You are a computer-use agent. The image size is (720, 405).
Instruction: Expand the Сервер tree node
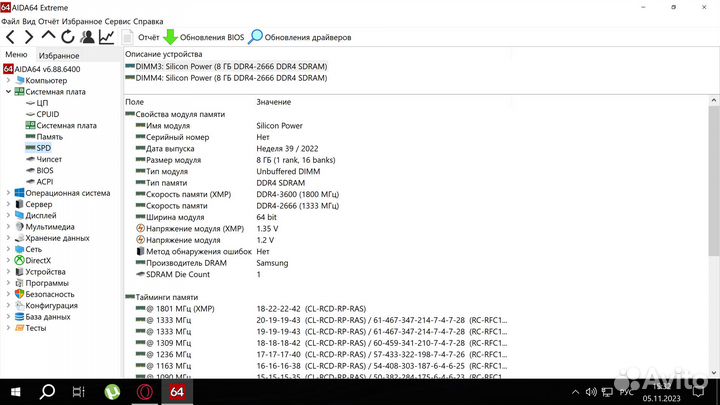(x=8, y=204)
